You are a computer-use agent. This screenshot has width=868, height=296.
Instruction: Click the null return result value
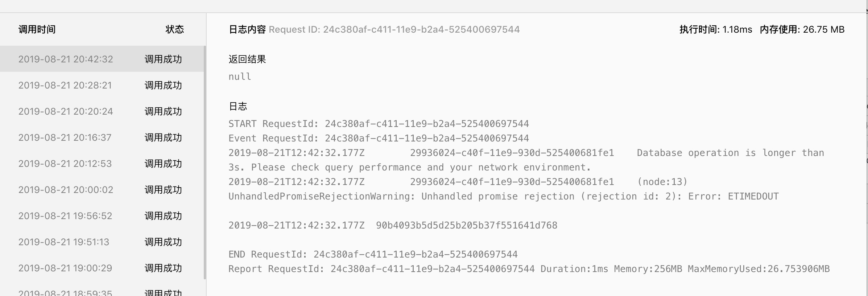240,77
